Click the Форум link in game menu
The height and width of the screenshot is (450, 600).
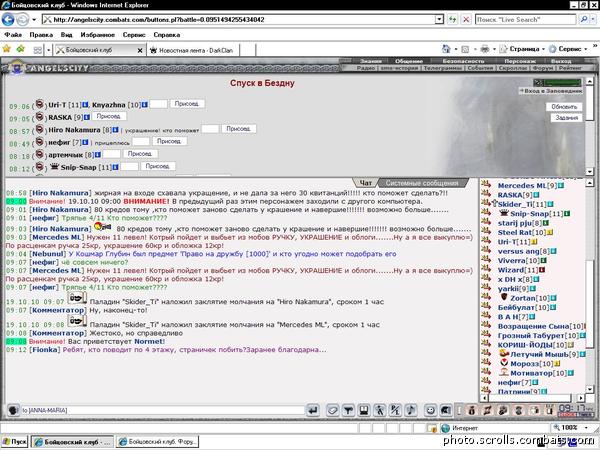point(543,68)
